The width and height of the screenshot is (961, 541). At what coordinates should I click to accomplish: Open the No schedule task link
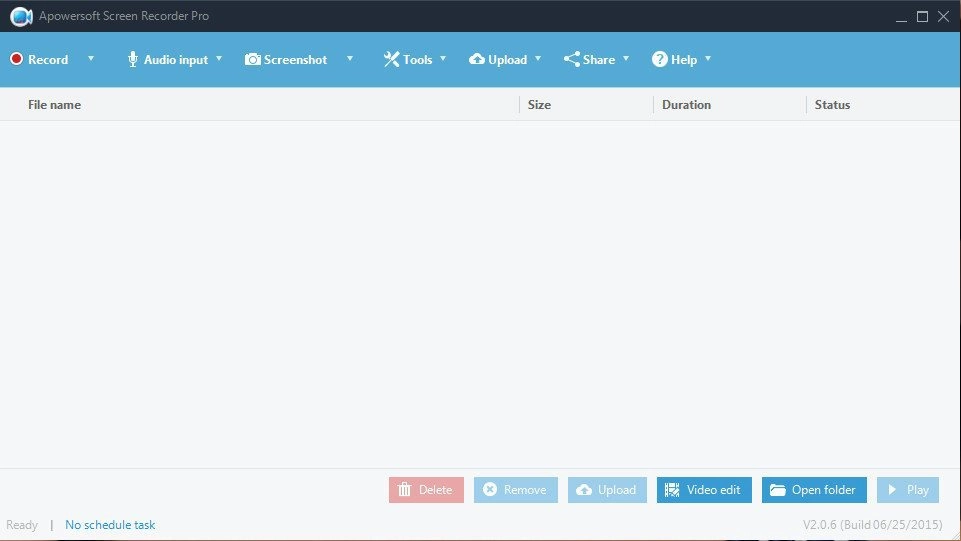coord(110,524)
